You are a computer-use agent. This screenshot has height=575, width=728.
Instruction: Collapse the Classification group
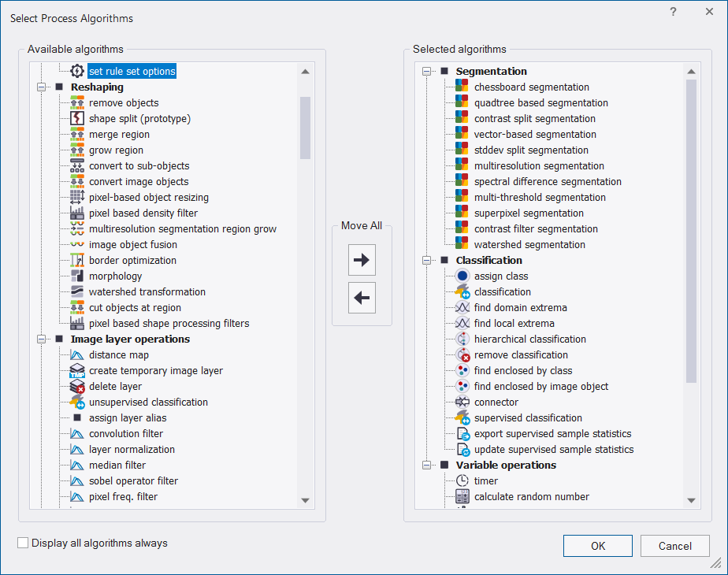(427, 260)
